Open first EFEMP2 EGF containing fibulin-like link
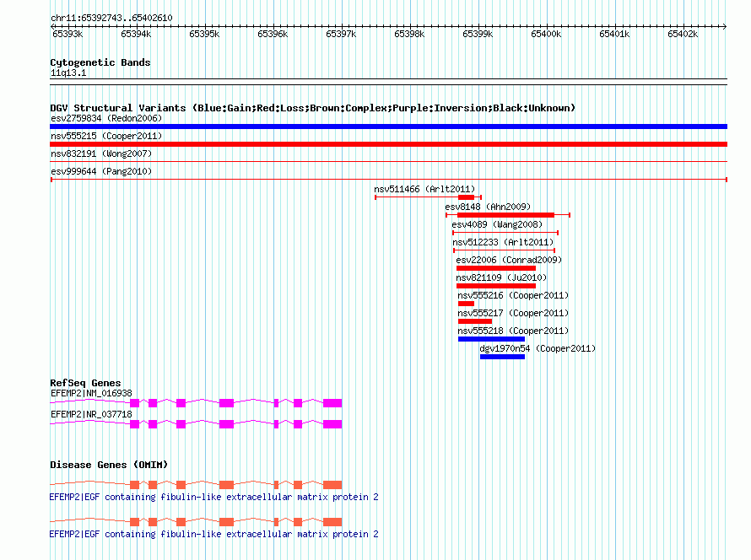This screenshot has height=560, width=751. point(213,497)
